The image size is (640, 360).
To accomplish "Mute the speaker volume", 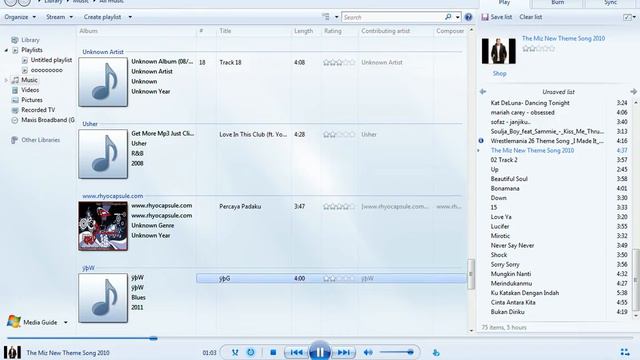I will pyautogui.click(x=368, y=352).
